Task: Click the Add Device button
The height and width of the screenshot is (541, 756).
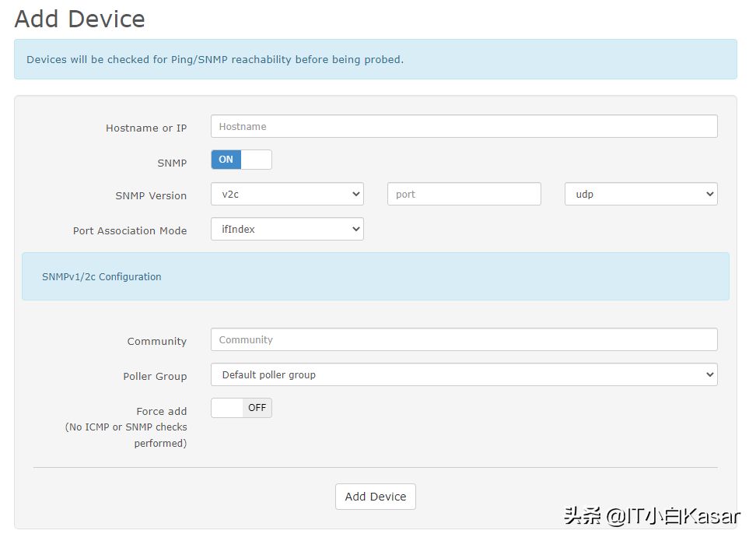Action: (x=375, y=497)
